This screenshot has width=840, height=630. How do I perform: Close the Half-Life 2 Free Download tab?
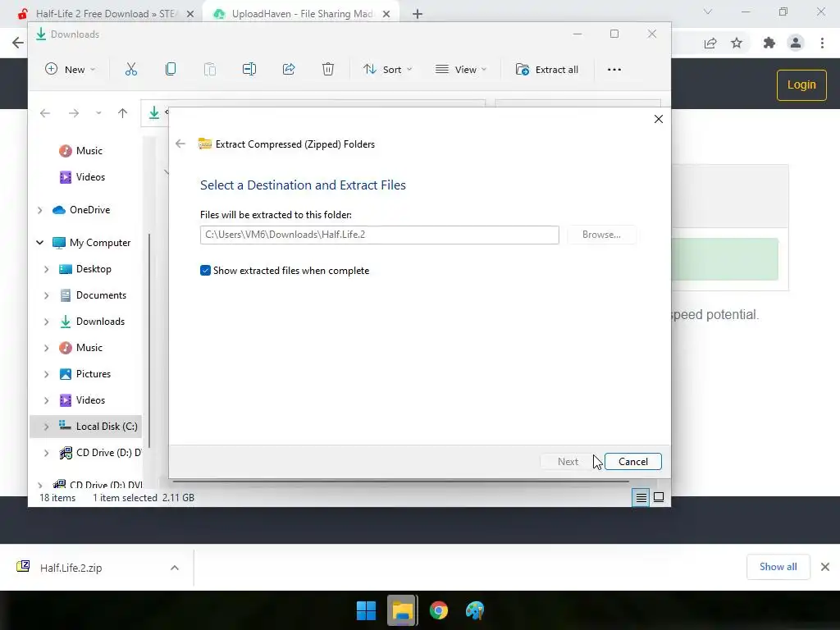coord(190,15)
